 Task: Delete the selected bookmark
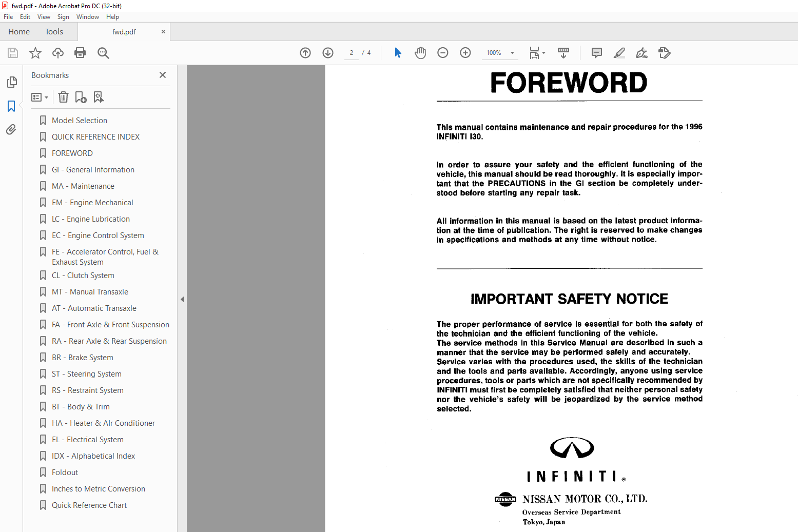point(63,97)
